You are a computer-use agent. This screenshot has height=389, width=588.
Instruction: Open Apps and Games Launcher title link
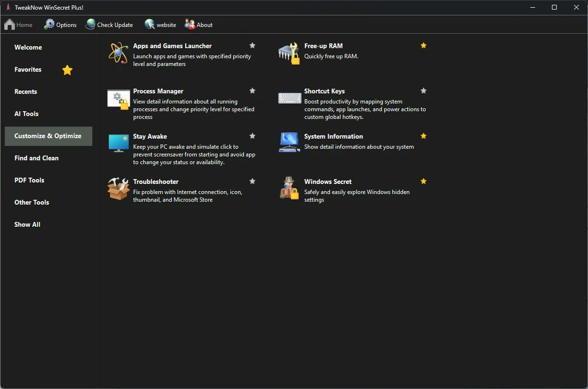pyautogui.click(x=172, y=46)
